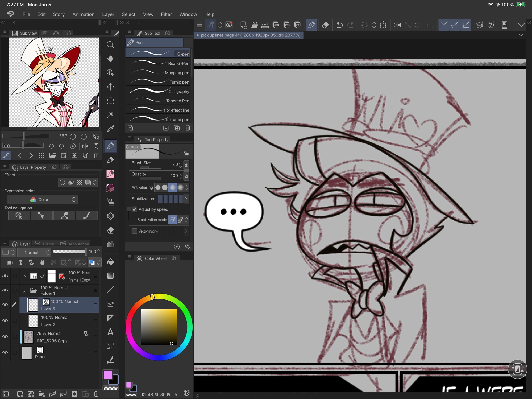Enable the Vector magnet checkbox
Viewport: 532px width, 399px height.
[x=135, y=231]
